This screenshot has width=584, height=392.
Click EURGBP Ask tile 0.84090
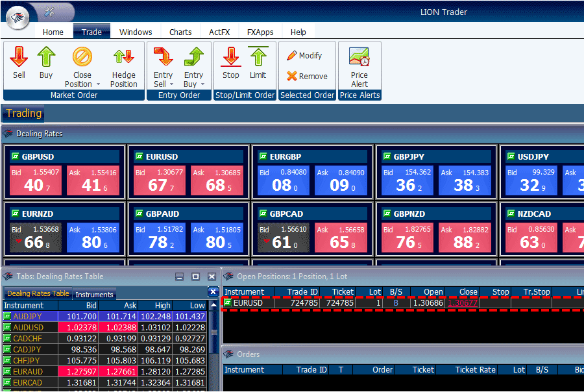[x=341, y=180]
